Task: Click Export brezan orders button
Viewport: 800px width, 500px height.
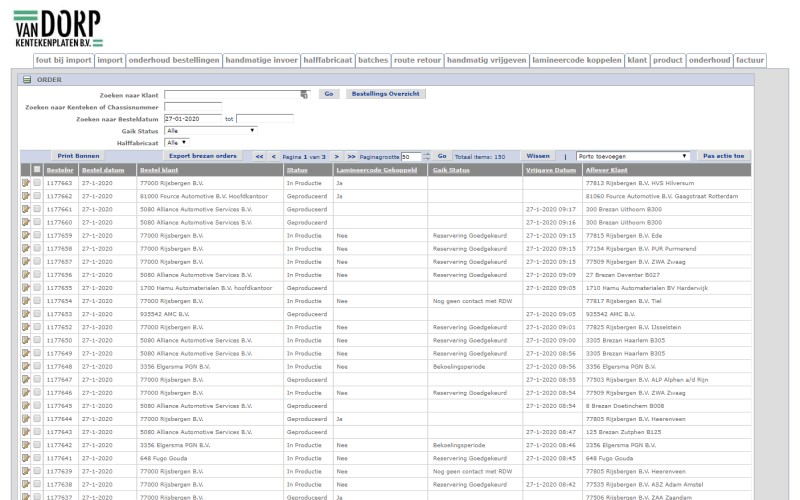Action: pos(203,156)
